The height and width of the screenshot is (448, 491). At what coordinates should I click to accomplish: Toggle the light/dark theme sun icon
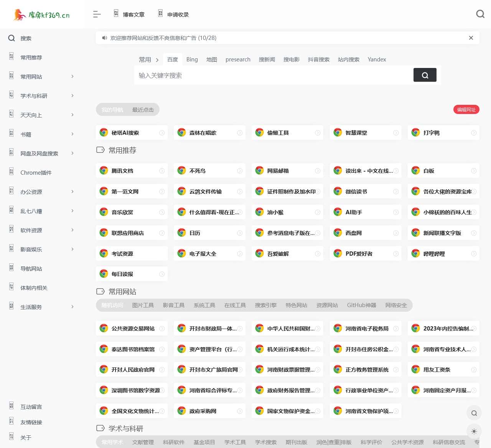point(474,431)
